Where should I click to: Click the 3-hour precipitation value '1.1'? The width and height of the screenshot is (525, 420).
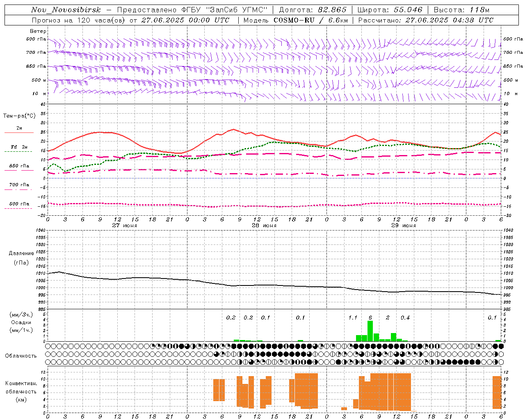coord(353,318)
